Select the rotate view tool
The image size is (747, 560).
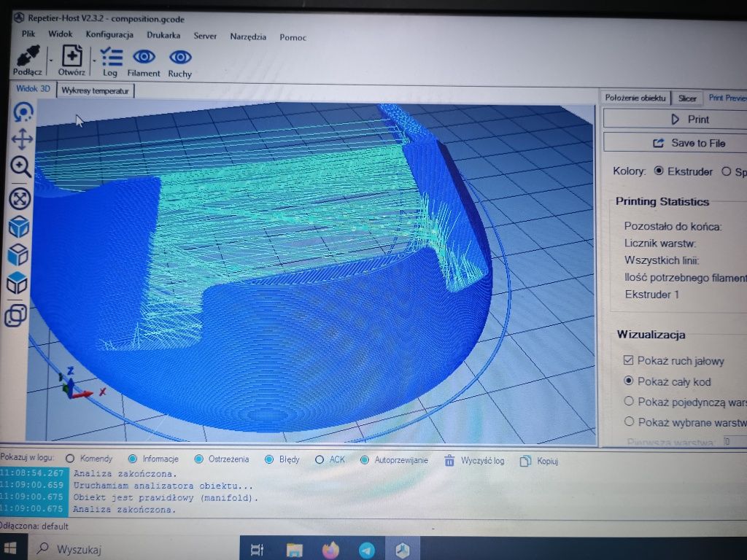23,112
